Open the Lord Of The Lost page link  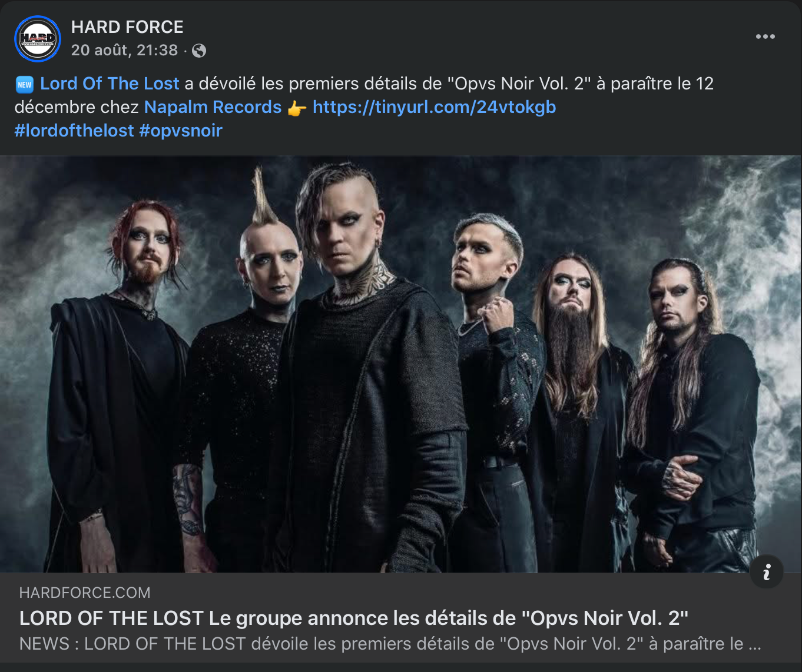[x=110, y=84]
